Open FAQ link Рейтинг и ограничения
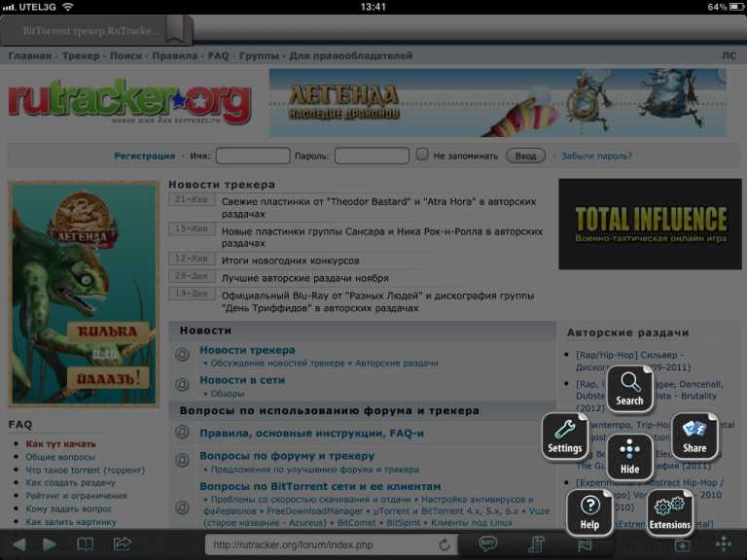Viewport: 747px width, 560px height. [76, 496]
